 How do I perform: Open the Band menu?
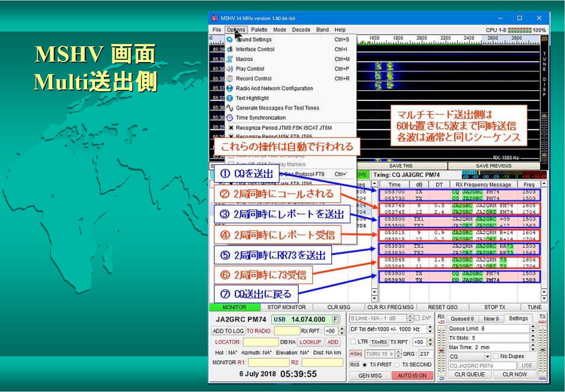pos(322,30)
